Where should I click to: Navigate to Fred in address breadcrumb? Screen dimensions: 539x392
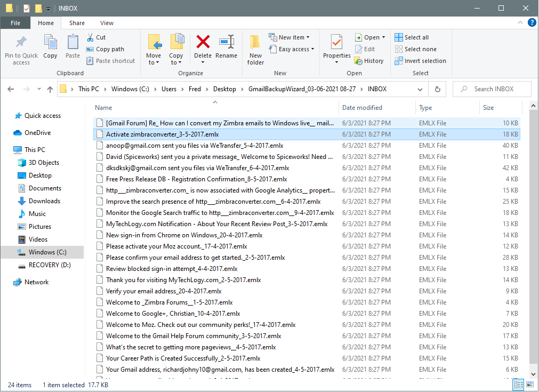coord(195,89)
